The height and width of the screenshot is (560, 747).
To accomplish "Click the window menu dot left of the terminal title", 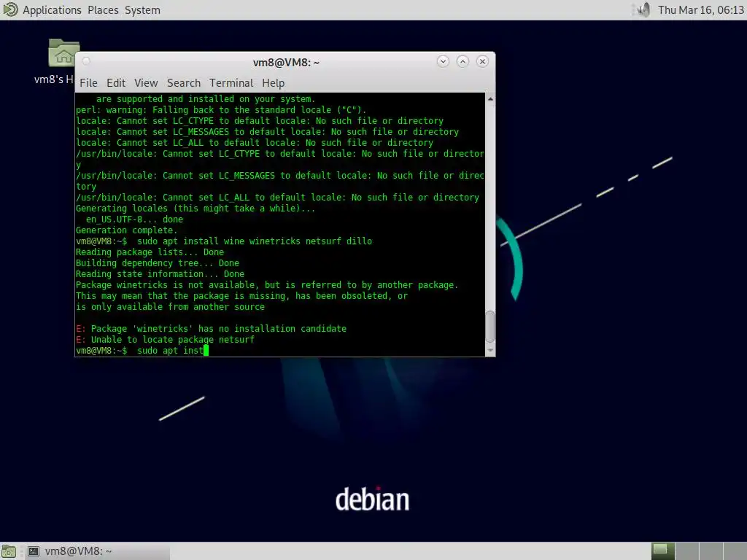I will coord(86,61).
